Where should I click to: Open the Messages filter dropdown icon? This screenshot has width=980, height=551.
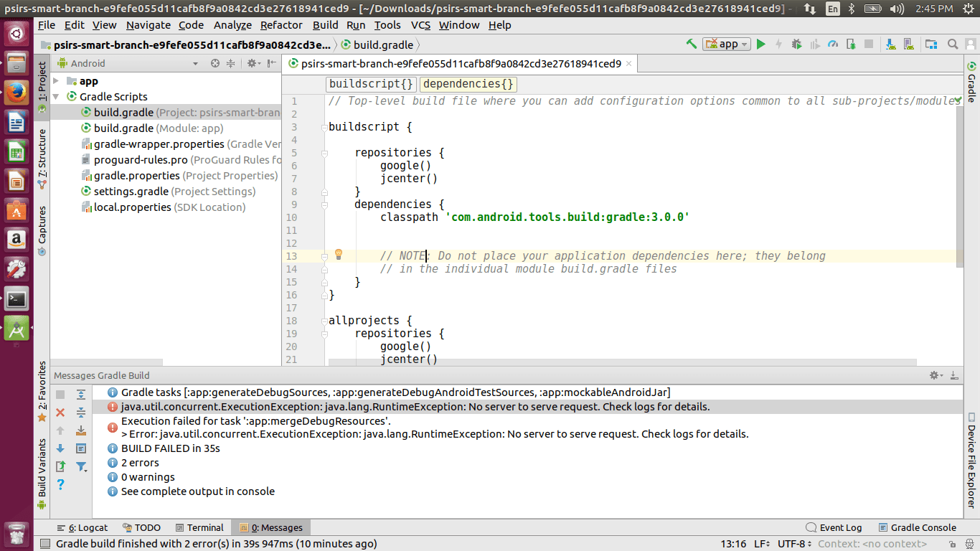81,466
